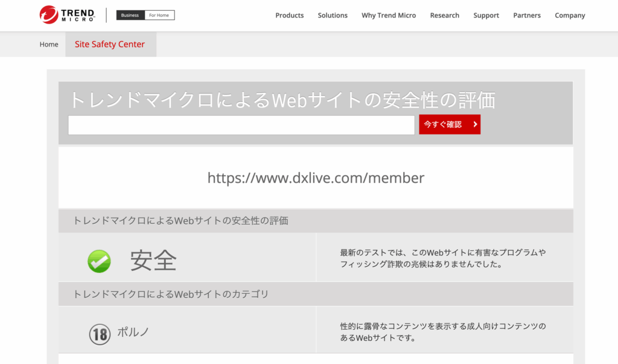Open the Solutions menu

[332, 15]
